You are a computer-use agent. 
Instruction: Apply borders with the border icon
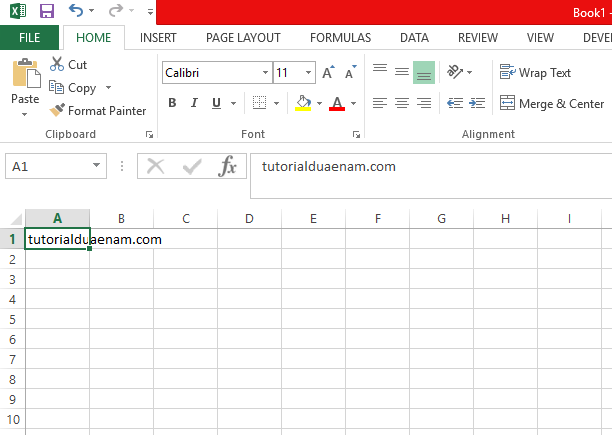260,103
